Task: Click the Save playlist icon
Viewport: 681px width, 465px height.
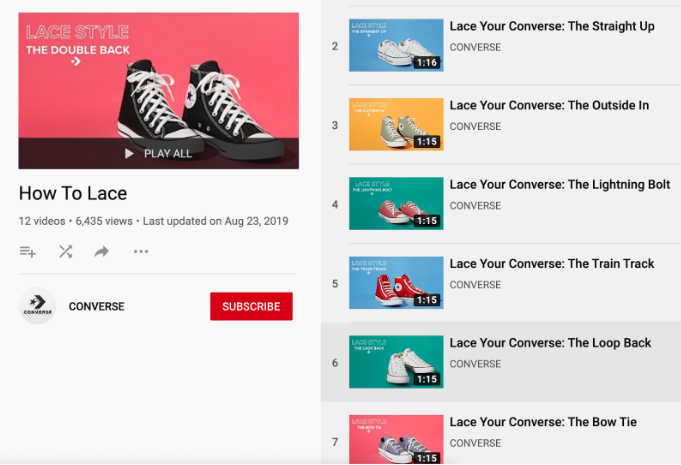Action: (x=28, y=252)
